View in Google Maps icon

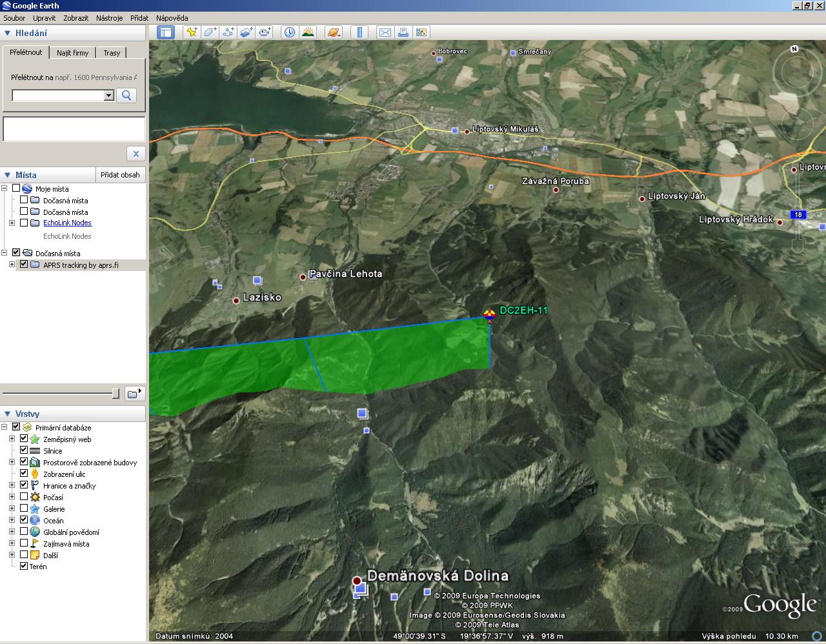421,32
